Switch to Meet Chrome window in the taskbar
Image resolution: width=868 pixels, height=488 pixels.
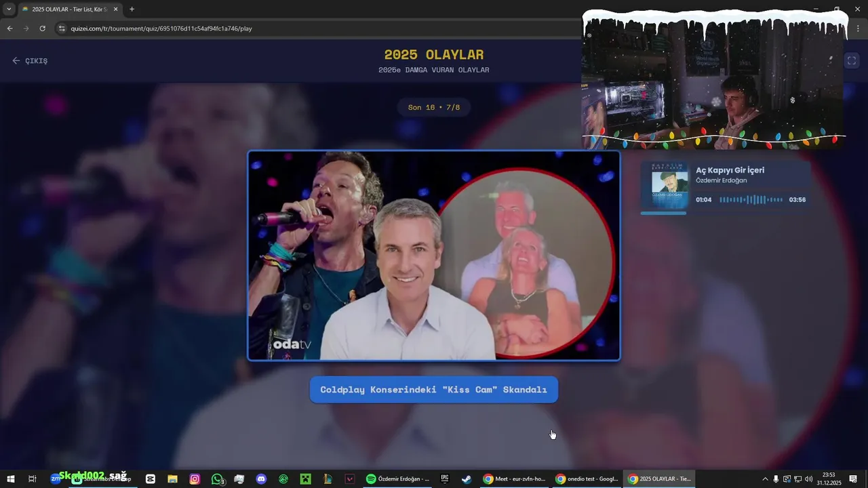(514, 479)
